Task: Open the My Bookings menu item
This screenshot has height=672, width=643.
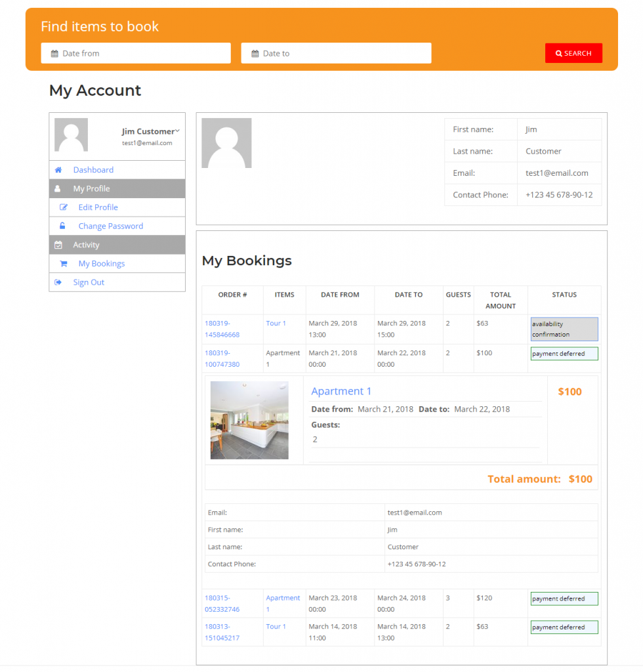Action: tap(101, 264)
